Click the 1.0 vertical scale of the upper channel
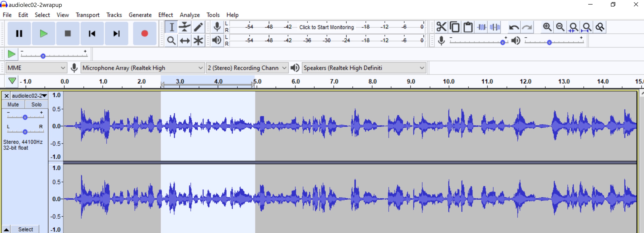 coord(56,95)
